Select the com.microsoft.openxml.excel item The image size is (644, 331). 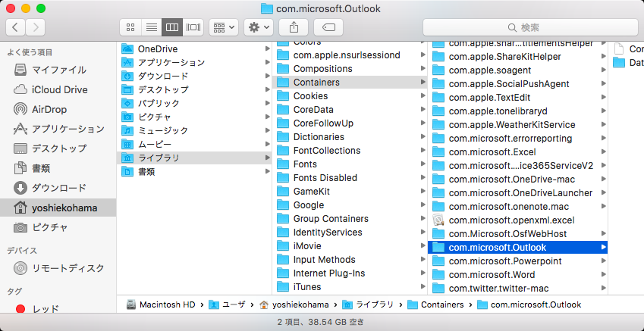click(x=517, y=220)
